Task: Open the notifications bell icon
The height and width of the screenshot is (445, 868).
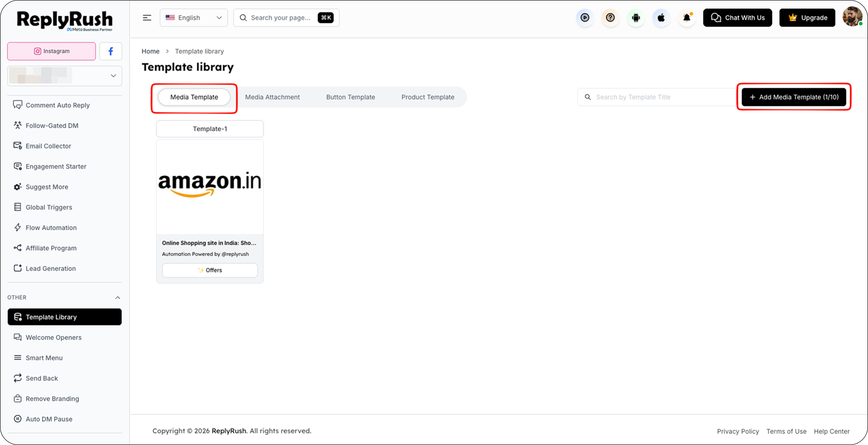Action: click(687, 18)
